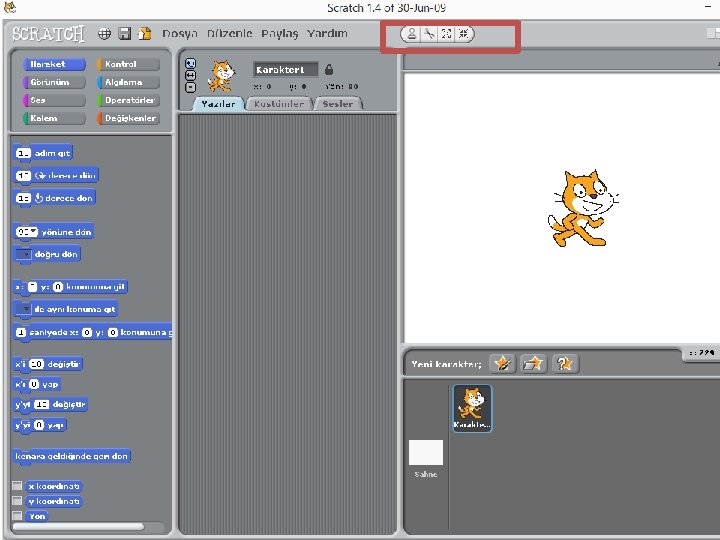Click the clockwise 'derece dön' block
This screenshot has height=540, width=720.
(x=56, y=175)
